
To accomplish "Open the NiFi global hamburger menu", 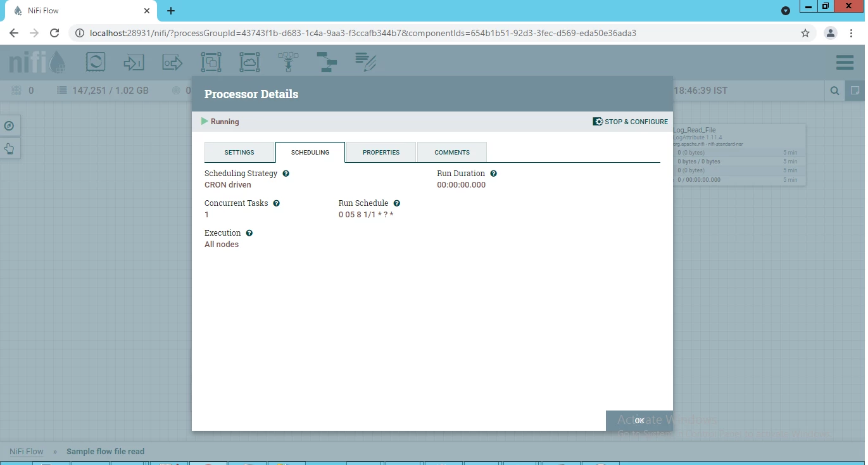I will 845,62.
